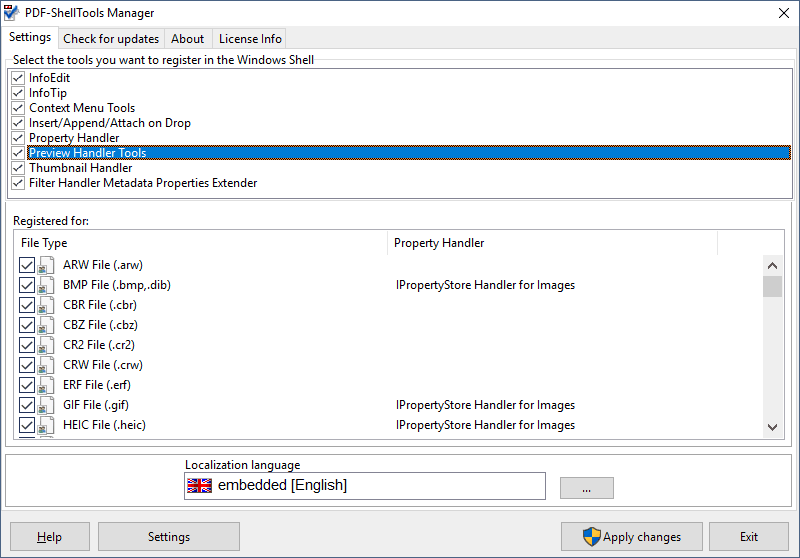The height and width of the screenshot is (558, 800).
Task: Click the UK flag language icon
Action: (200, 486)
